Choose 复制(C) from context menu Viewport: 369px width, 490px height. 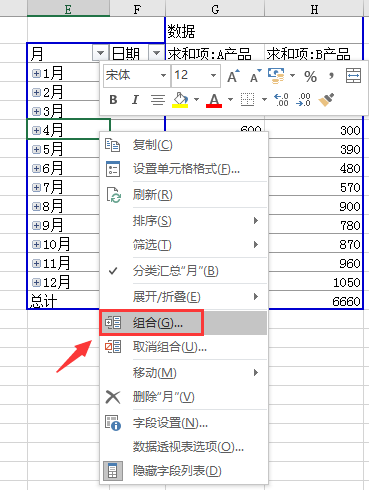[x=184, y=145]
